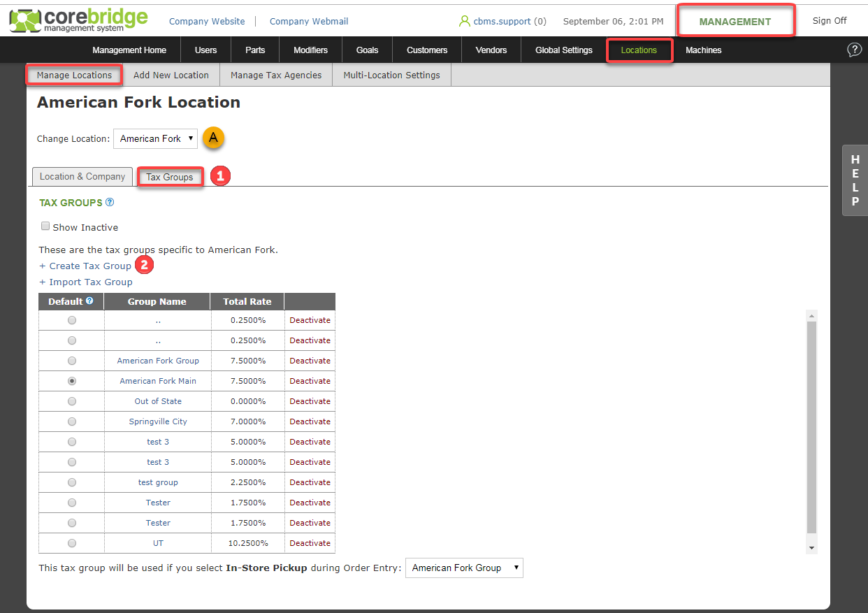Go to the Parts menu
The height and width of the screenshot is (613, 868).
coord(255,50)
